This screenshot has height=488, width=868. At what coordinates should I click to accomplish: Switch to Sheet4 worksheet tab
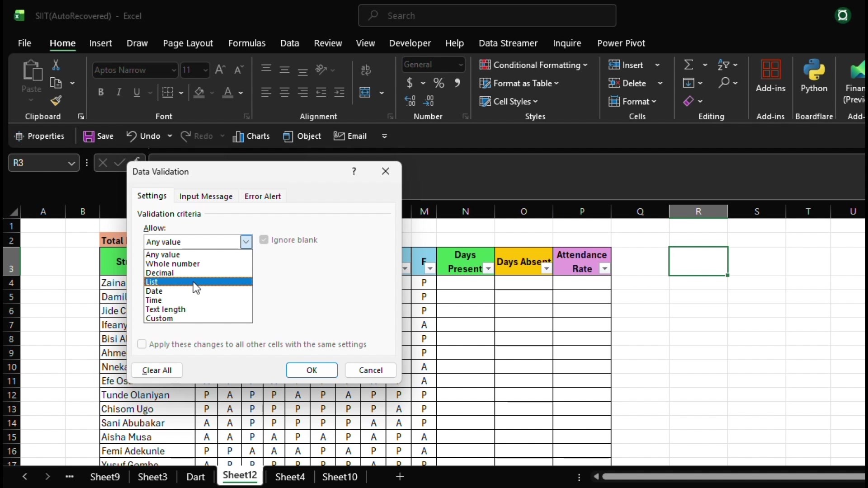[290, 477]
